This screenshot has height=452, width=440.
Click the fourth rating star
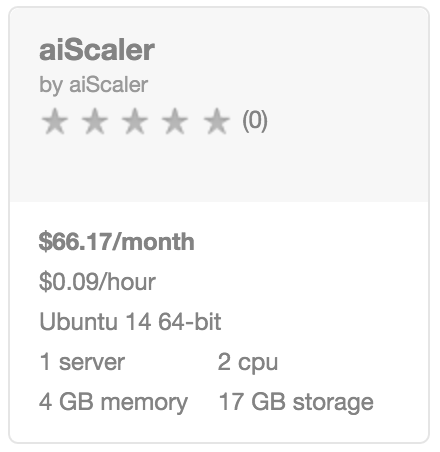coord(175,121)
